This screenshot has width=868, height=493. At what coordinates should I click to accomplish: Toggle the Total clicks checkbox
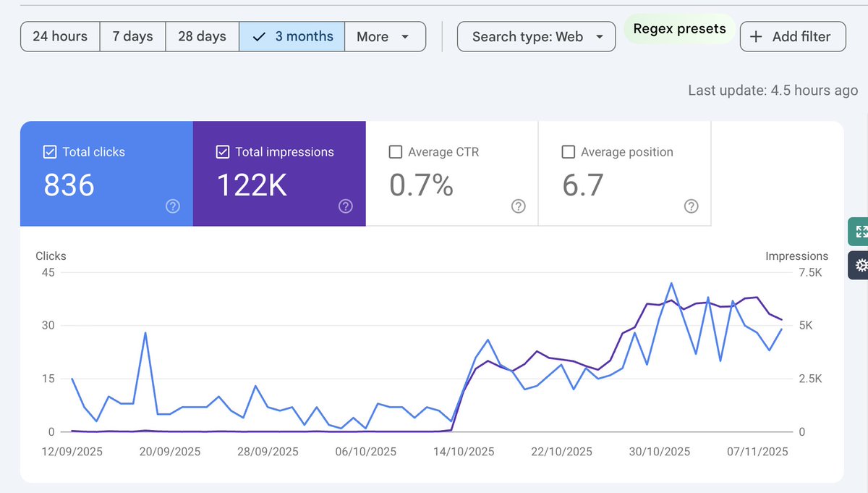pos(50,152)
